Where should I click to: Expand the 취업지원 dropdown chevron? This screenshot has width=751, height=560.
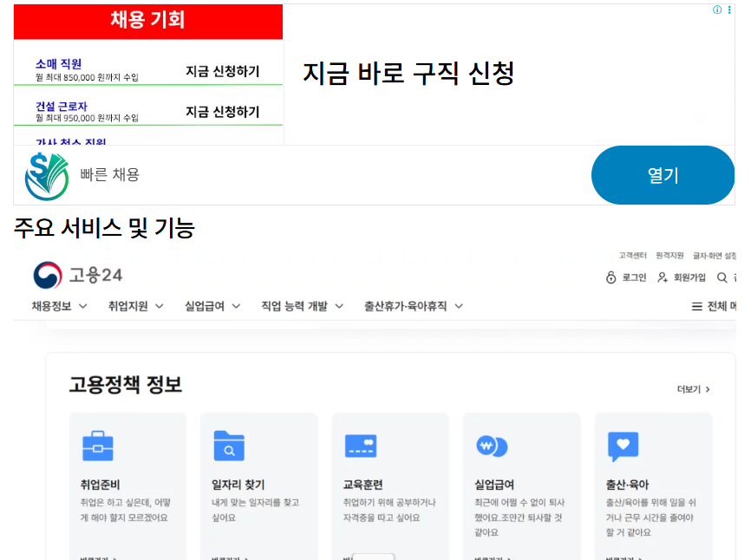160,306
